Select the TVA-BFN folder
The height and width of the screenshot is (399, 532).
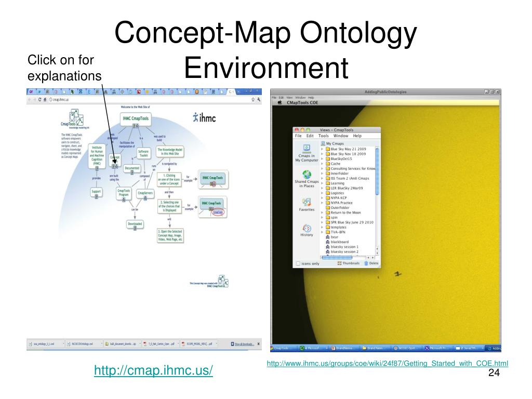click(335, 232)
